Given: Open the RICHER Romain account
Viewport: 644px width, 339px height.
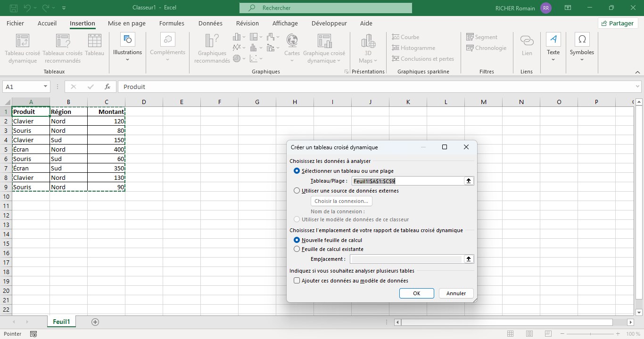Looking at the screenshot, I should (523, 8).
